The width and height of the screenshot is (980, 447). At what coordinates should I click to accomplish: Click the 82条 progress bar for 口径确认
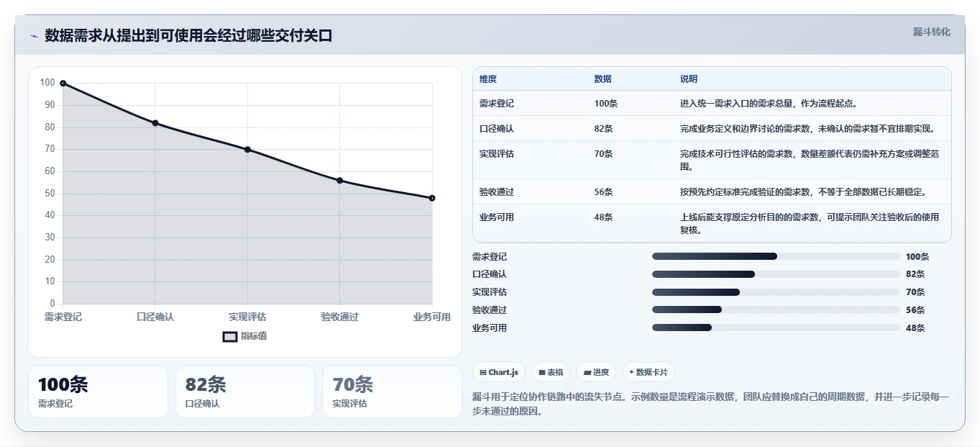(776, 274)
